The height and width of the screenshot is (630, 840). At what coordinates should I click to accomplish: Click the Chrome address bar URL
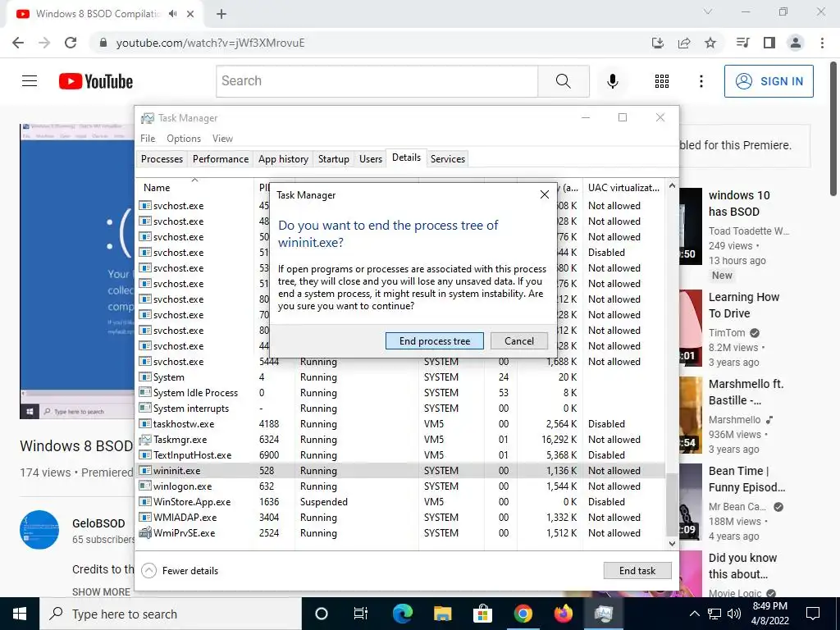tap(211, 43)
